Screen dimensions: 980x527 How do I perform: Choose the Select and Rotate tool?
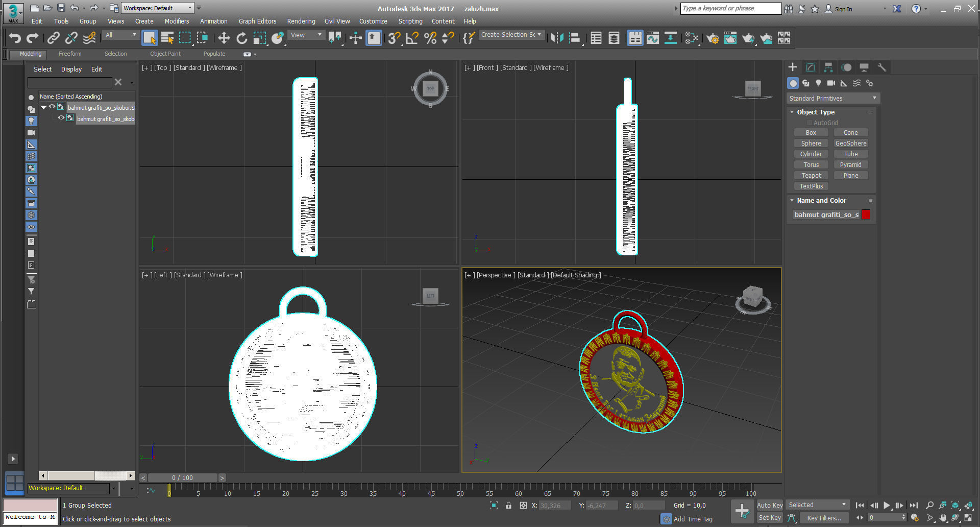point(241,38)
